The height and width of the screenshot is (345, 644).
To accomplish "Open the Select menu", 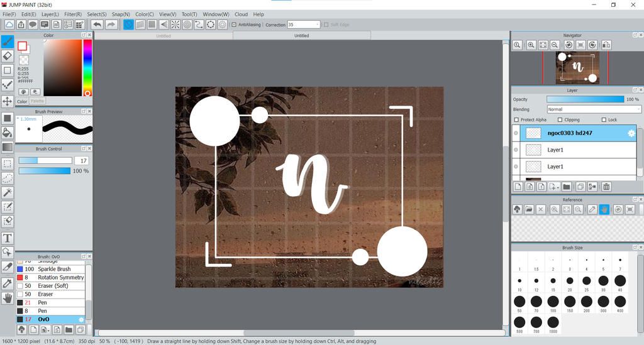I will tap(96, 14).
